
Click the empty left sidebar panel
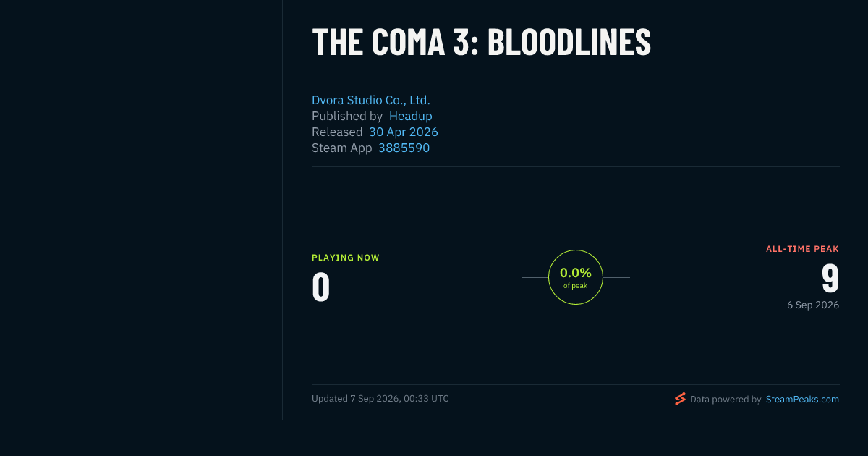(141, 210)
